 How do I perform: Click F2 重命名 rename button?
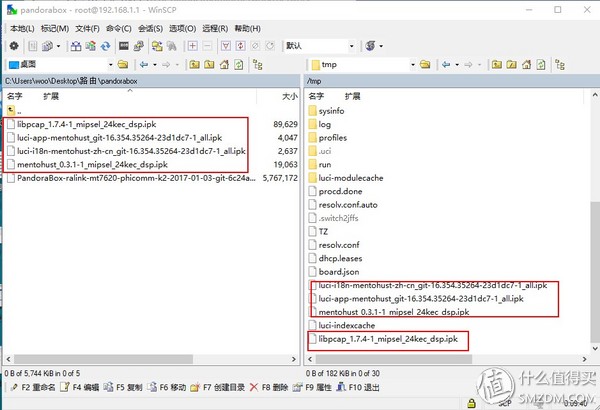(33, 387)
